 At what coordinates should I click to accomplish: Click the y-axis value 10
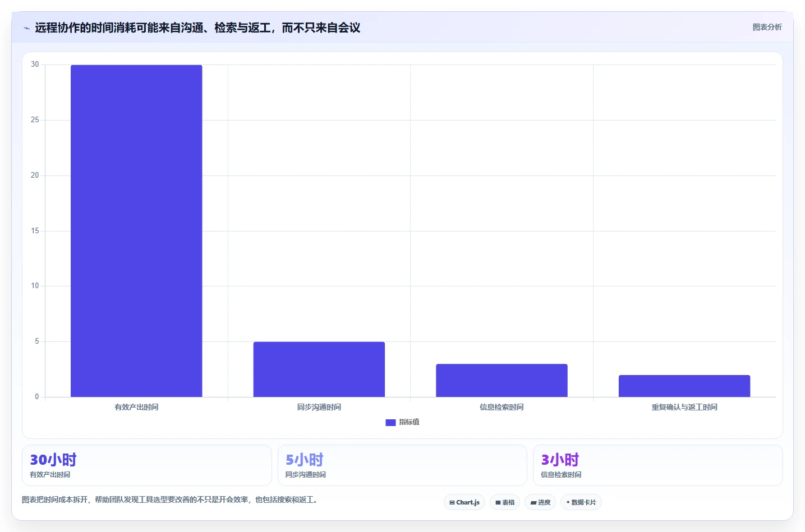35,286
